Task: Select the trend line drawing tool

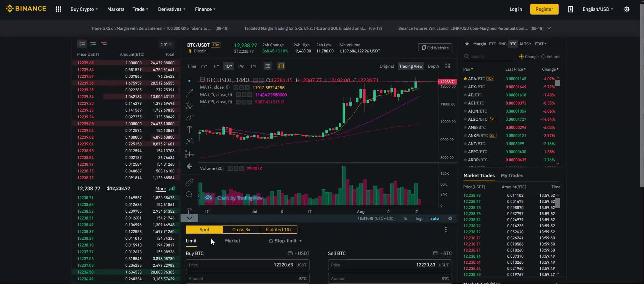Action: point(189,93)
